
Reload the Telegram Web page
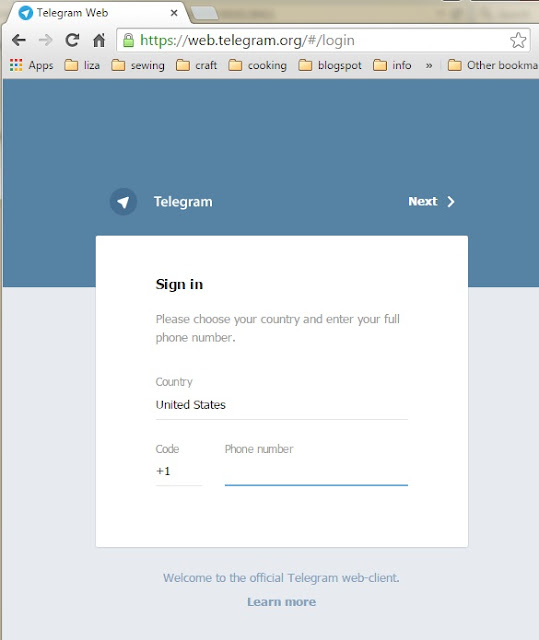coord(72,40)
